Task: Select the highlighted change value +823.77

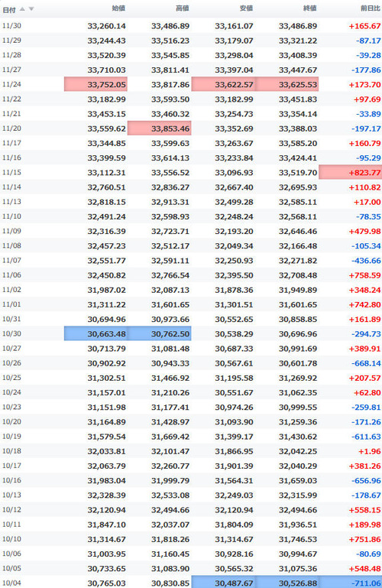Action: click(351, 173)
